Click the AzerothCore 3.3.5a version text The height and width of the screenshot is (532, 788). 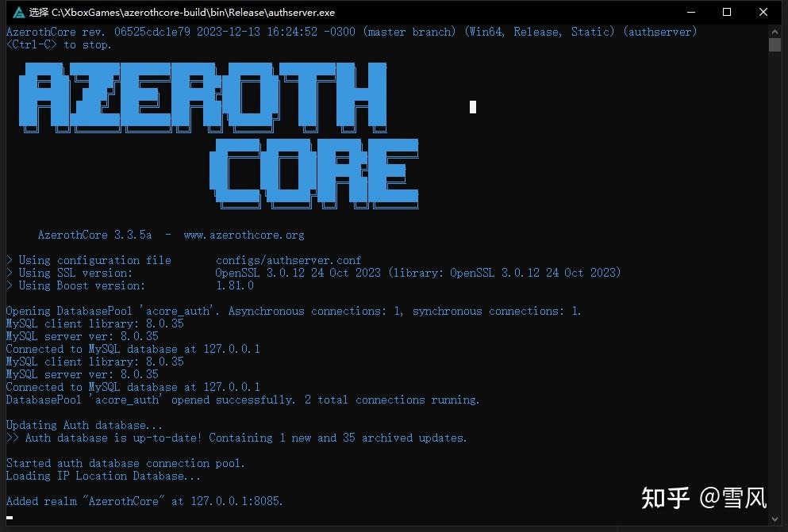click(x=94, y=235)
